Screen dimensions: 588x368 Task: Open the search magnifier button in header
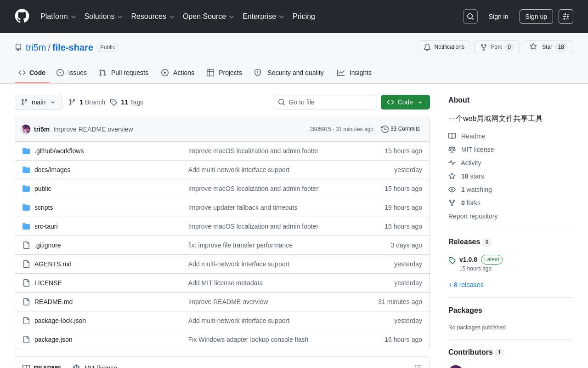[470, 17]
